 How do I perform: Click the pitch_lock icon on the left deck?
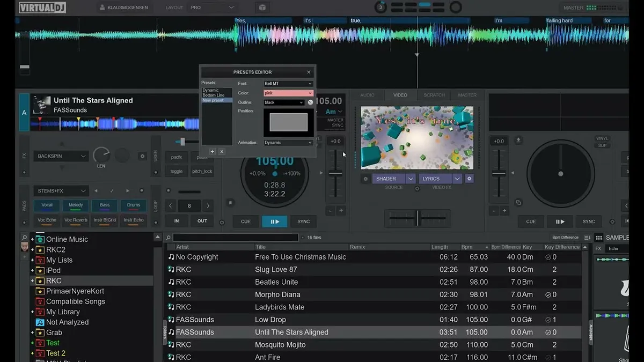[x=202, y=171]
